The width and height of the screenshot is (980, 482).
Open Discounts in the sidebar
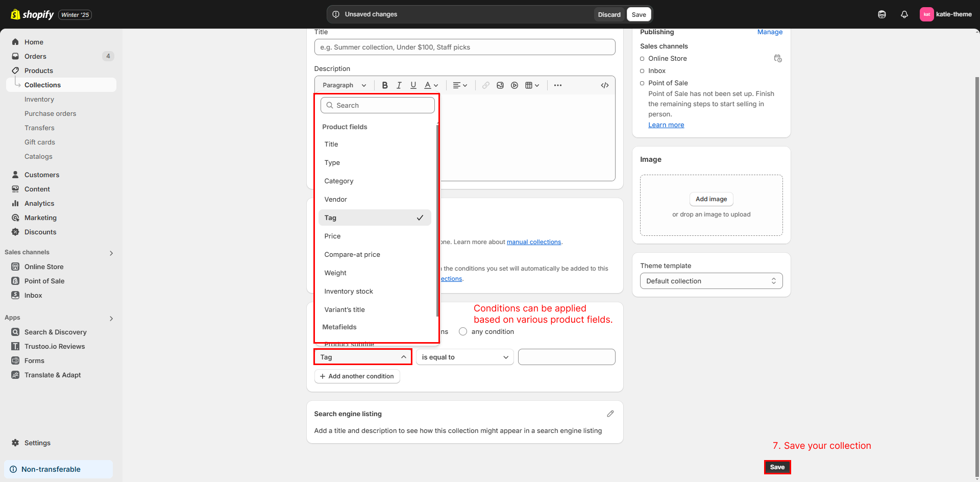click(x=40, y=232)
